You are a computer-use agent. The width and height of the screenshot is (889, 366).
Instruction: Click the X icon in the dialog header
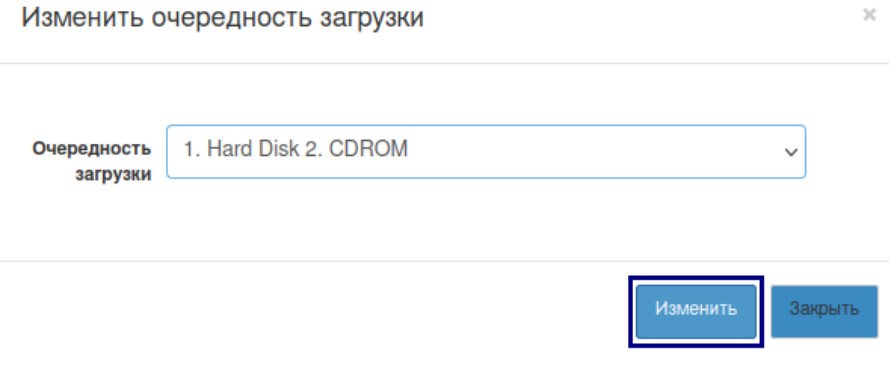coord(869,15)
